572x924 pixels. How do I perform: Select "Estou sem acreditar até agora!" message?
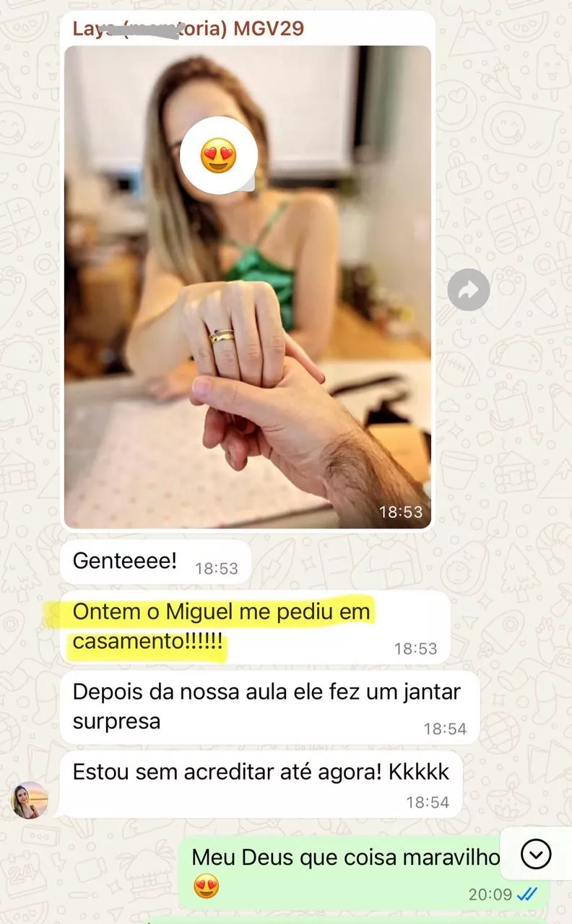coord(261,785)
